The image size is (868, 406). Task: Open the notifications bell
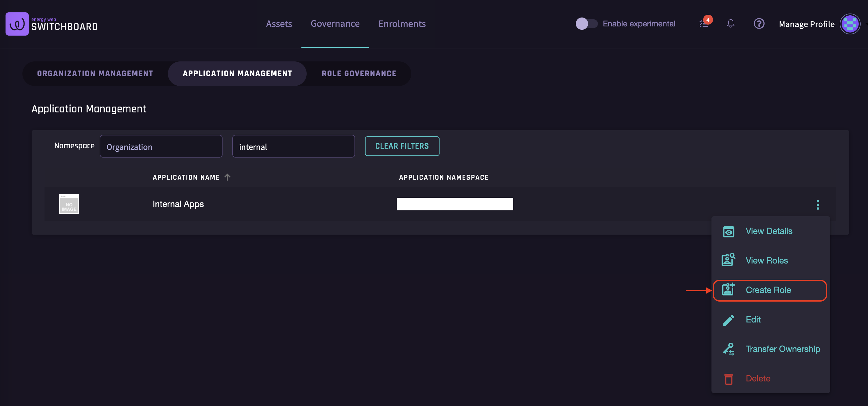(730, 24)
